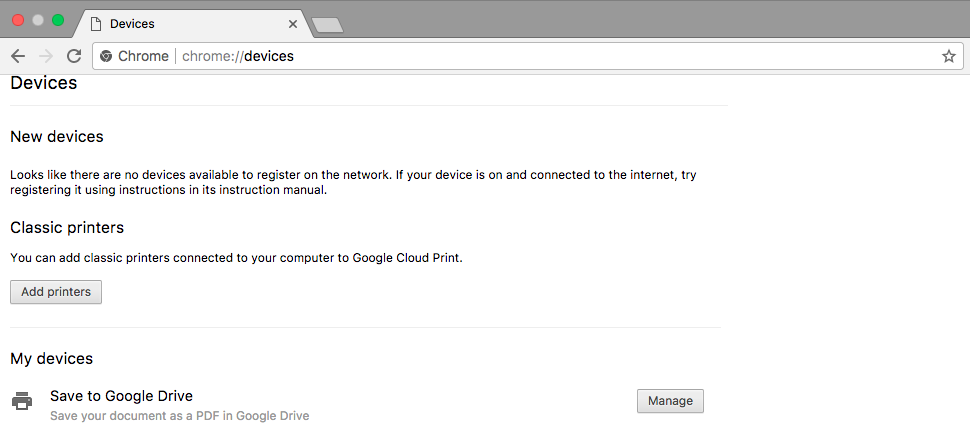Screen dimensions: 970x430
Task: Select the Devices tab
Action: [x=194, y=24]
